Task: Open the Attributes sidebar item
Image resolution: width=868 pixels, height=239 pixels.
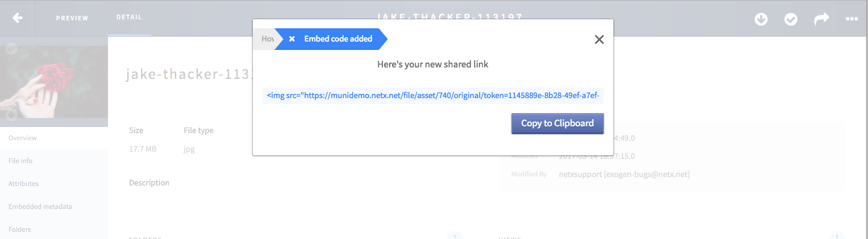Action: [54, 184]
